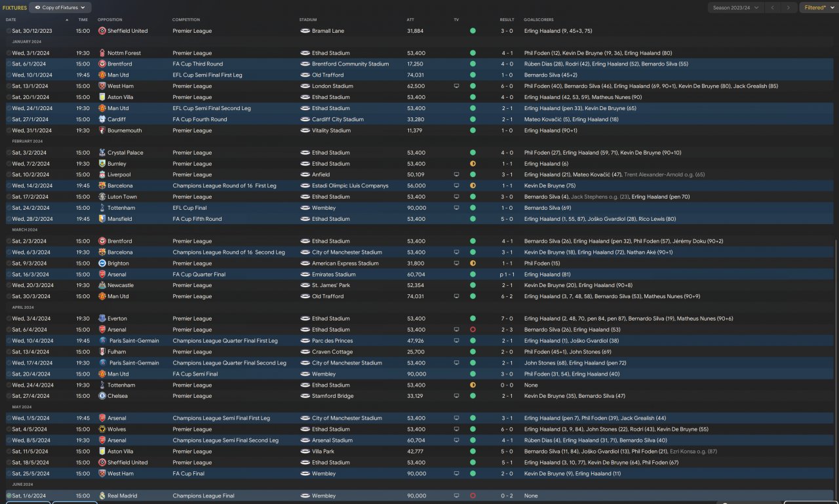
Task: Click Trent Alexander-Arnold o.g. in the goalscorers
Action: click(665, 175)
